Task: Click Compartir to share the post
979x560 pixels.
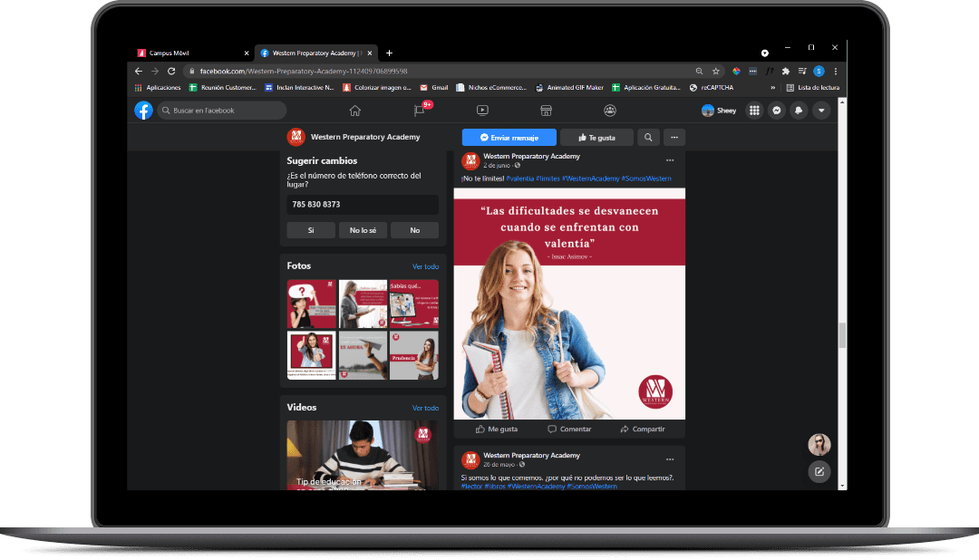Action: click(x=643, y=429)
